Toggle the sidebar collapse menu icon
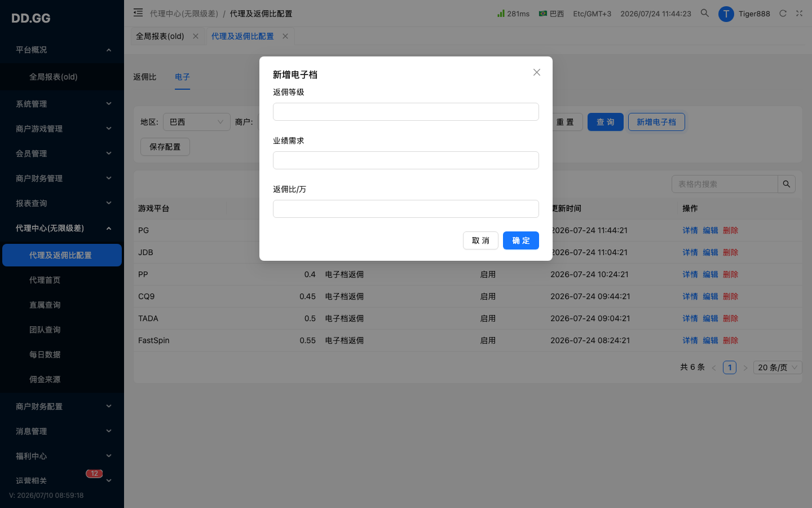This screenshot has width=812, height=508. pos(138,12)
